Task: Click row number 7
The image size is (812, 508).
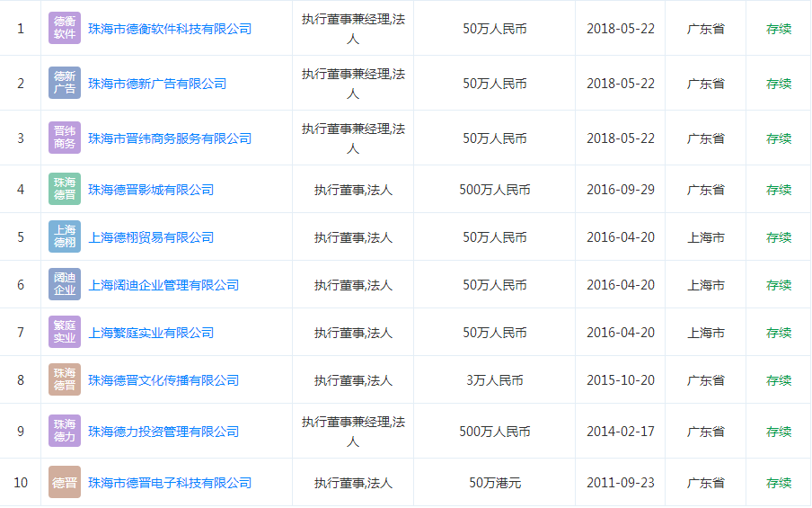Action: 21,333
